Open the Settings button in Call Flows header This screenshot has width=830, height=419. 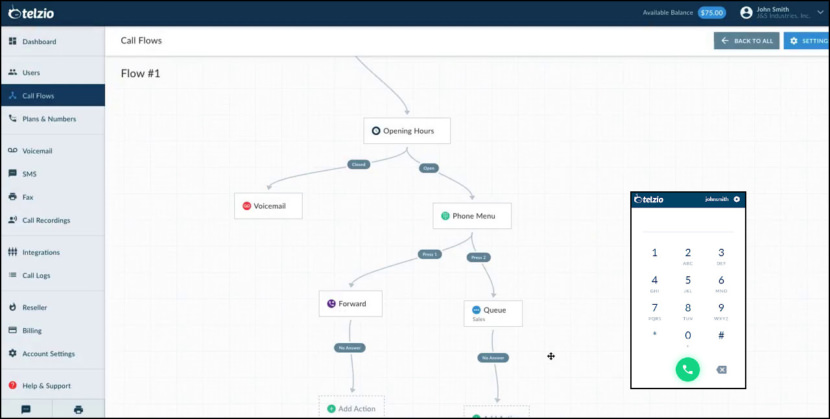807,41
